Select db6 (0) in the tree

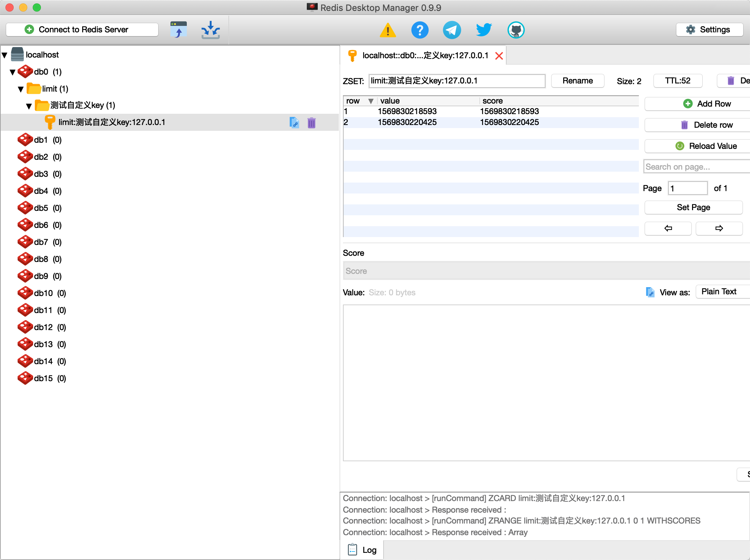coord(48,225)
